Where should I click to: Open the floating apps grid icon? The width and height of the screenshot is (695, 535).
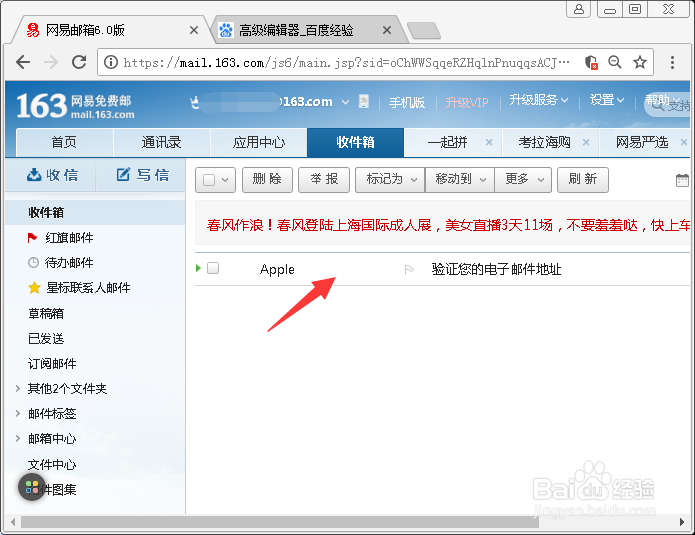[32, 487]
